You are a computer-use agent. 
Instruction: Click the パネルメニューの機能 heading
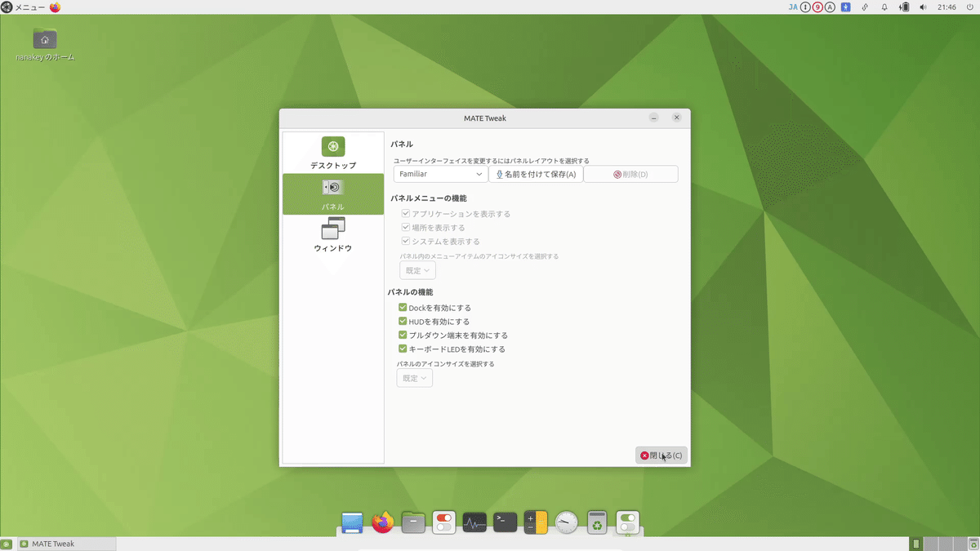[429, 198]
